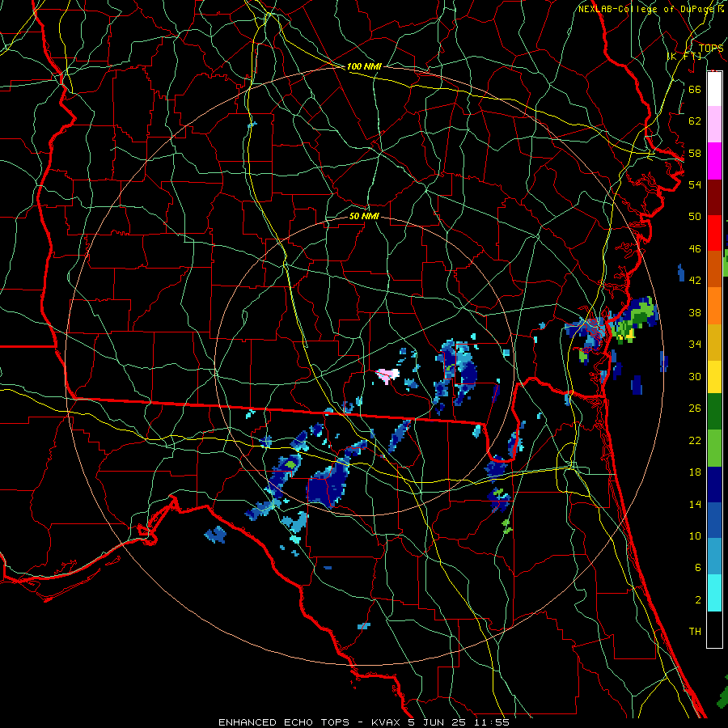This screenshot has height=728, width=728.
Task: Click the 34 legend value
Action: [x=695, y=345]
